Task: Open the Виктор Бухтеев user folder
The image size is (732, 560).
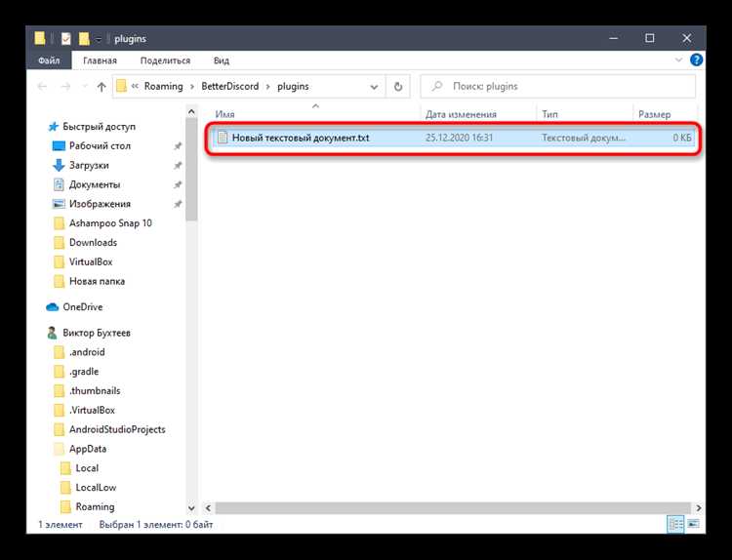Action: pos(97,333)
